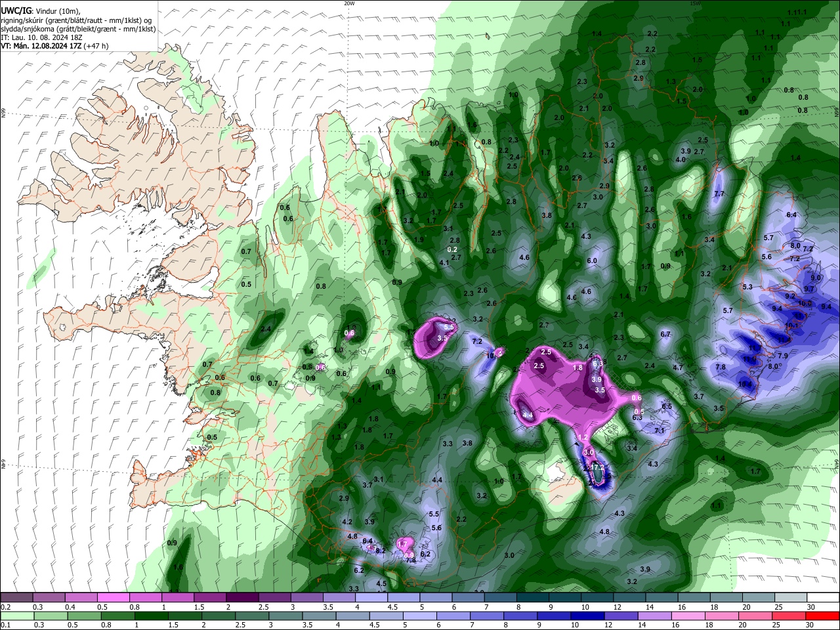Click the 'slydda/snjókoma' legend description line
840x630 pixels.
point(78,29)
